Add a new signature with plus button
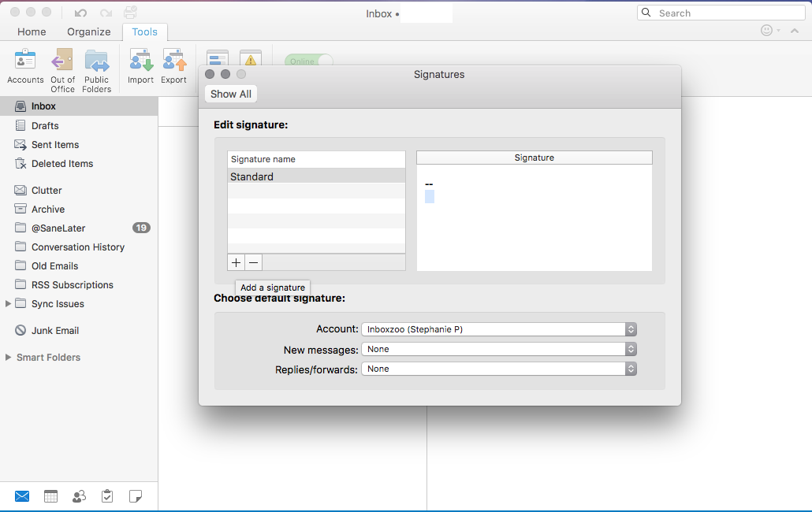Screen dimensions: 812x512 237,262
